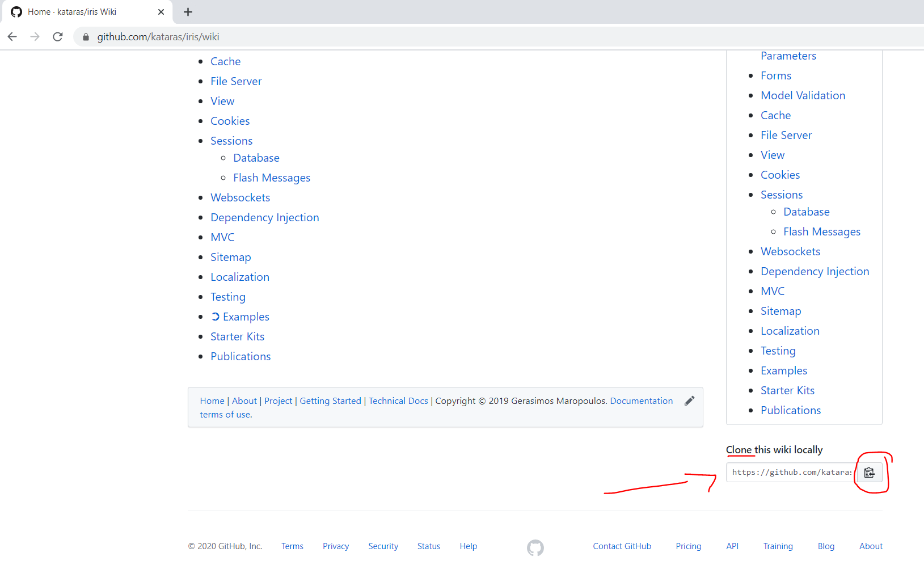Open the Flash Messages sidebar sub-item

point(822,231)
